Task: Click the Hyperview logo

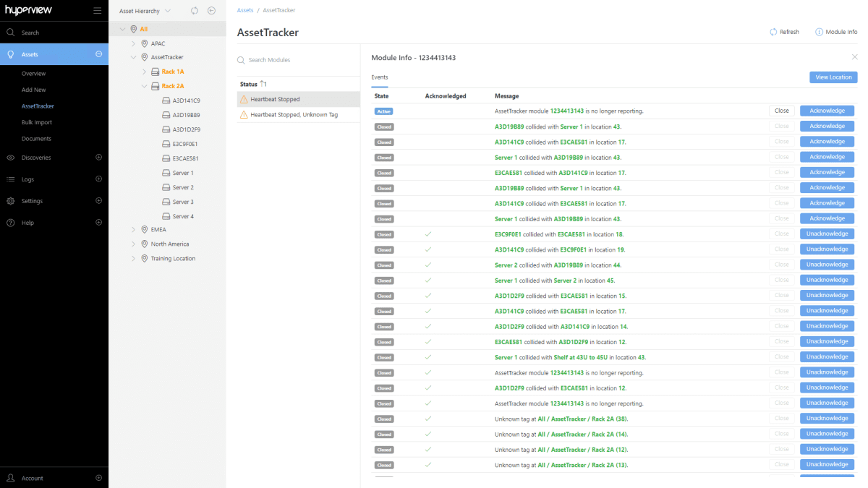Action: 29,10
